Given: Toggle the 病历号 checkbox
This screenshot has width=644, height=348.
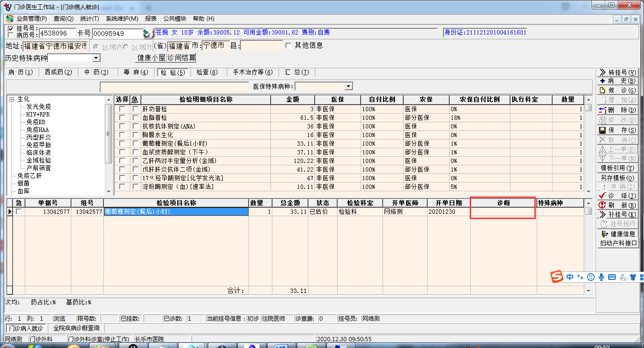Looking at the screenshot, I should point(11,35).
